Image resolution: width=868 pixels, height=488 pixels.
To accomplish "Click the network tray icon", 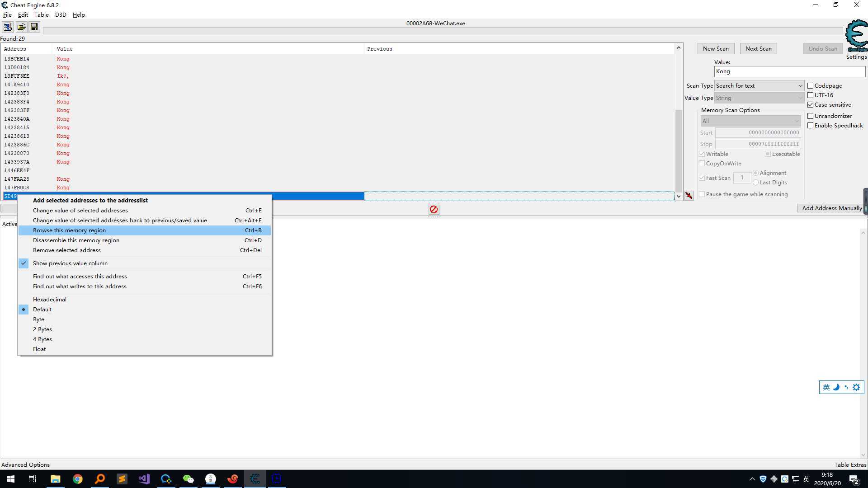I will 796,479.
